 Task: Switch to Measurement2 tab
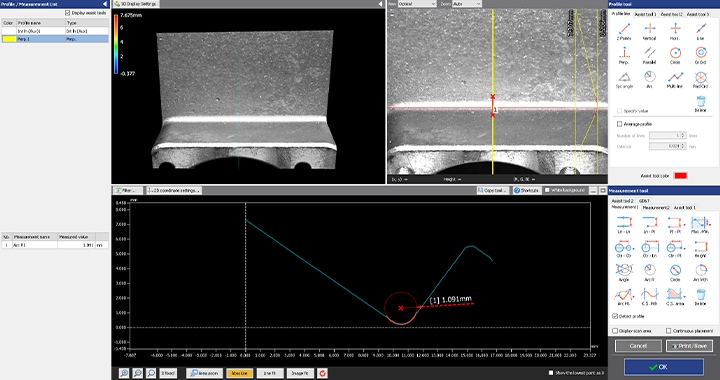pos(656,207)
